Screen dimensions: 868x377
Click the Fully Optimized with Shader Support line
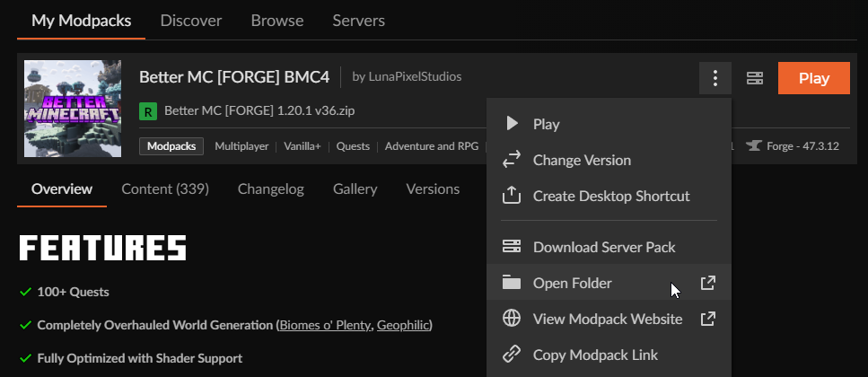pos(139,358)
